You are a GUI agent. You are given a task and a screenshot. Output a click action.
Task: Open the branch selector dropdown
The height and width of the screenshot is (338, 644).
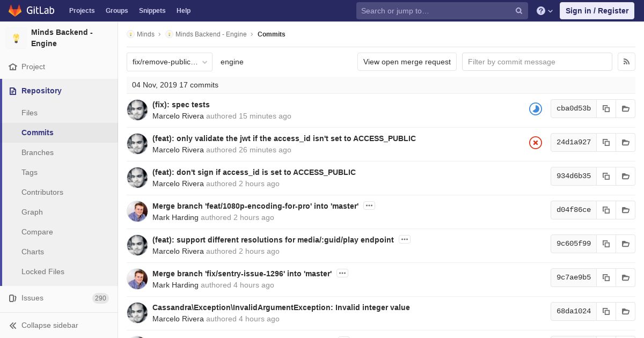pyautogui.click(x=170, y=62)
